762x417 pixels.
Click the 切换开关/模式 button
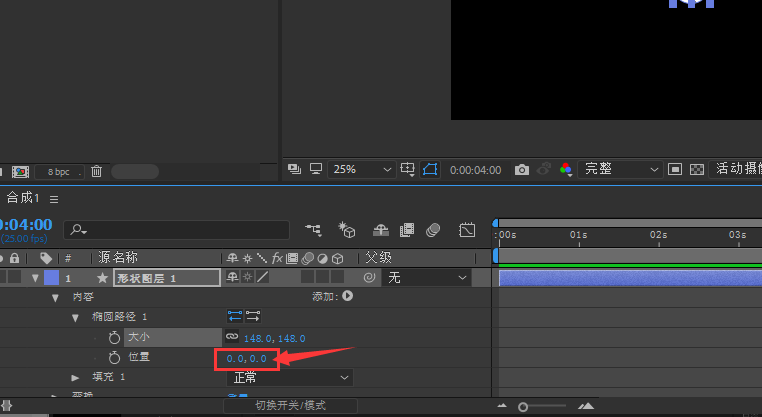coord(290,406)
